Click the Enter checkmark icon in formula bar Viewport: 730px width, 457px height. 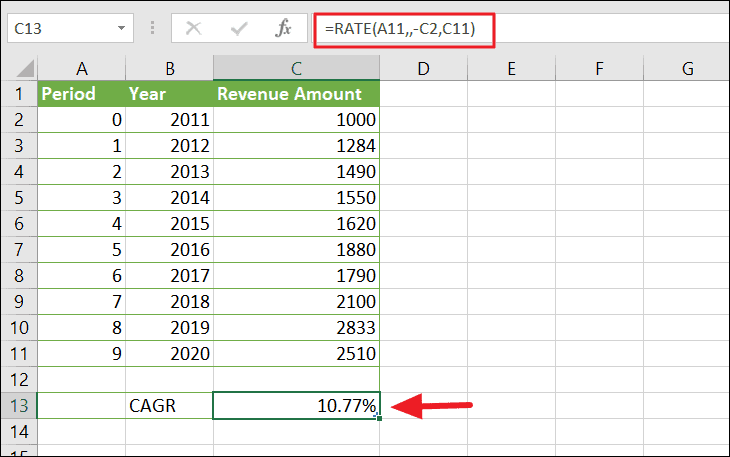(239, 29)
